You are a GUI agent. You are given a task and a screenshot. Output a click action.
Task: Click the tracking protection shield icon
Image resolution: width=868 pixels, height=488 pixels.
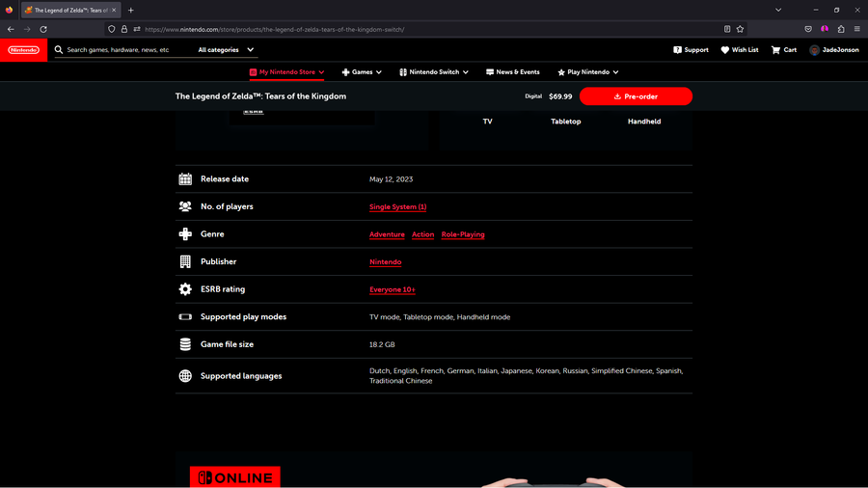[x=112, y=29]
